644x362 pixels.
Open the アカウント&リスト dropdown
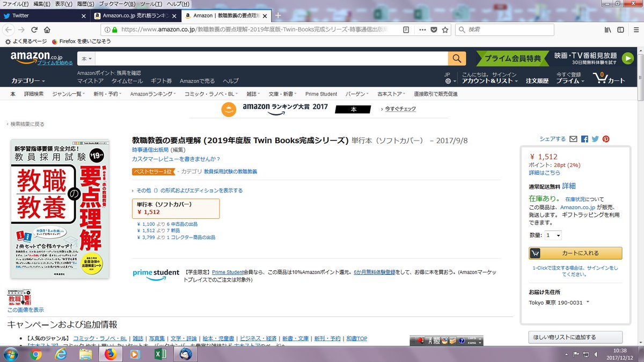(490, 81)
